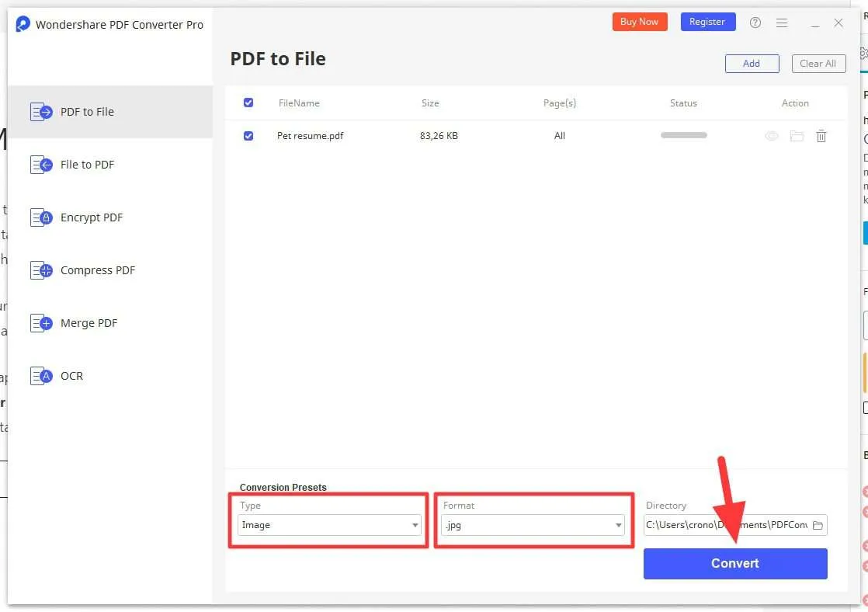868x612 pixels.
Task: Click the Convert button
Action: (x=735, y=564)
